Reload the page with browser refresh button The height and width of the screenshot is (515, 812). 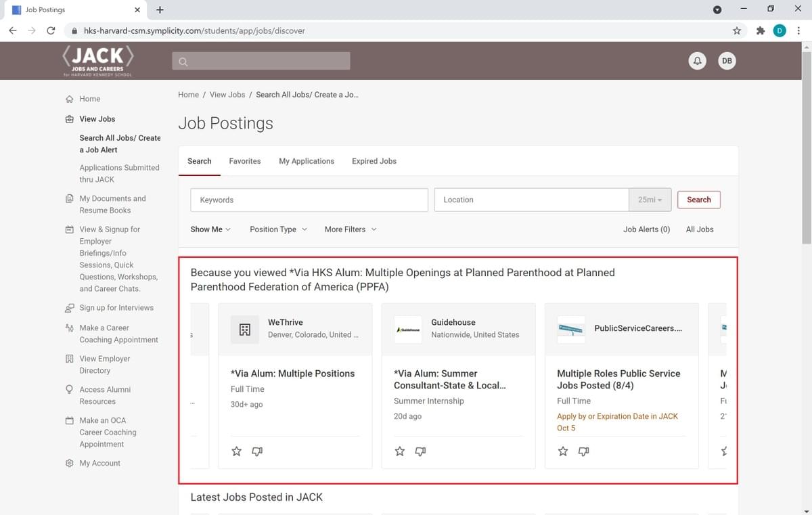[x=51, y=30]
